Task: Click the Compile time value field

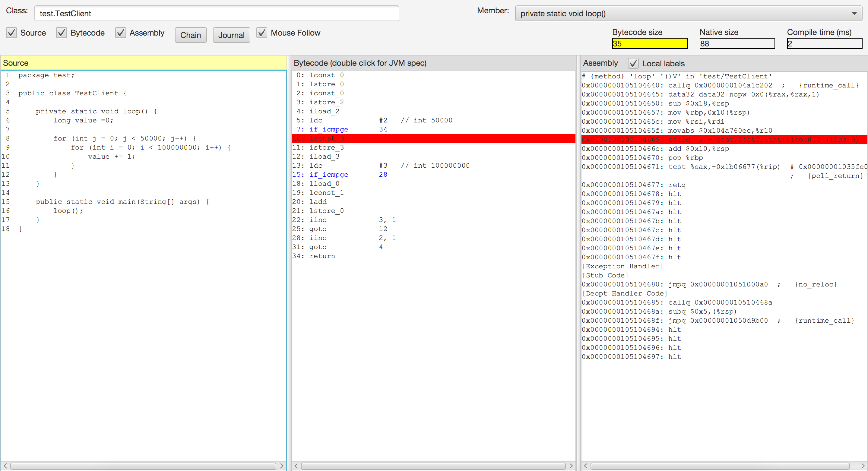Action: [x=825, y=43]
